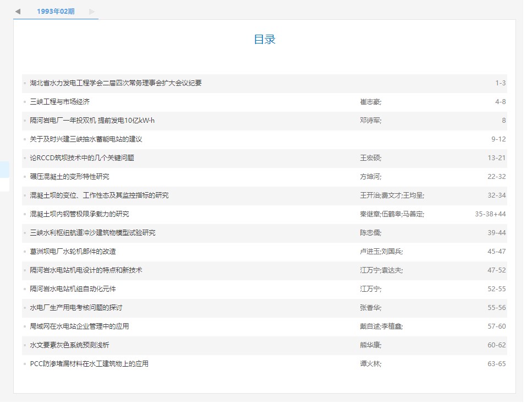The image size is (532, 403).
Task: Click page range 9-12
Action: tap(499, 139)
